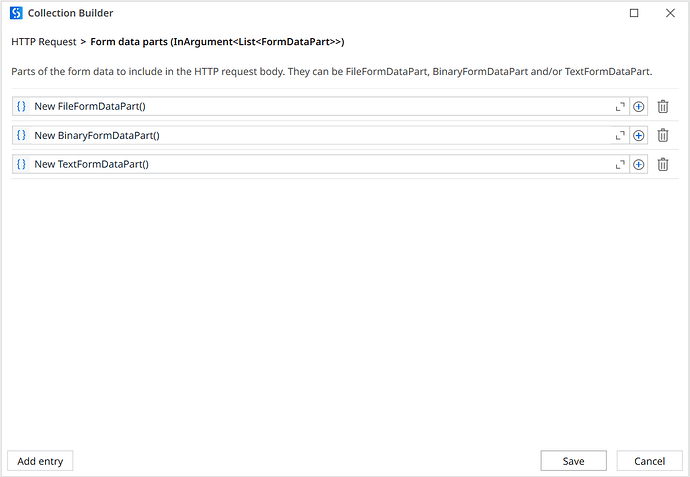Click into the New FileFormDataPart() field
The image size is (690, 477).
300,106
